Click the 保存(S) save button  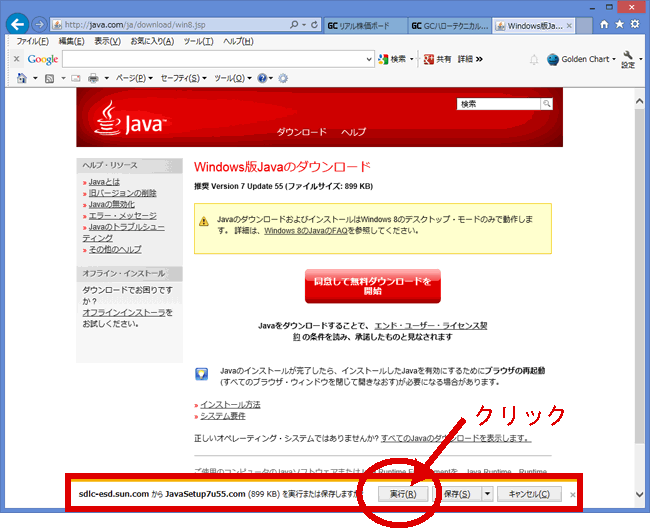[x=457, y=494]
